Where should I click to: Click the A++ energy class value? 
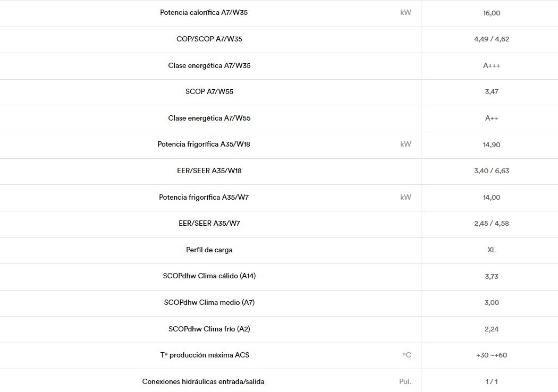tap(492, 118)
